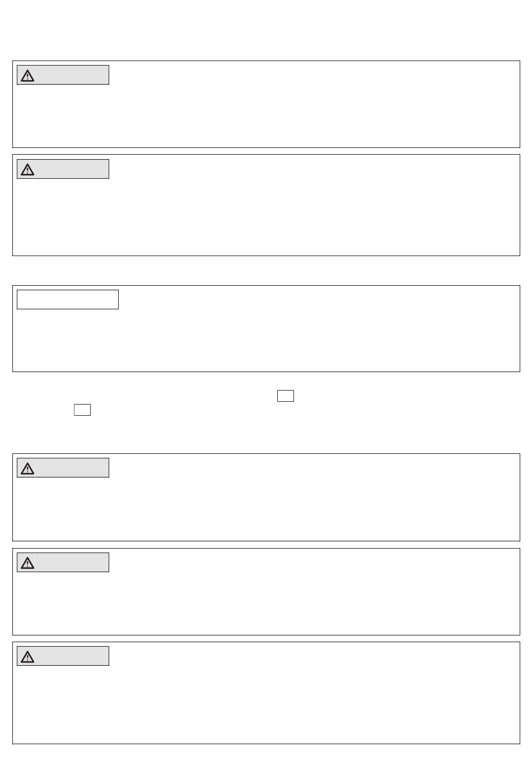Click the gray label box in the fourth panel
Image resolution: width=532 pixels, height=775 pixels.
pos(63,468)
